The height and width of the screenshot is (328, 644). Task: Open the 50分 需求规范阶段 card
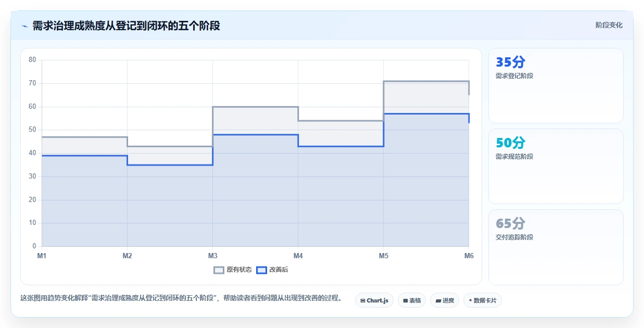click(x=555, y=167)
